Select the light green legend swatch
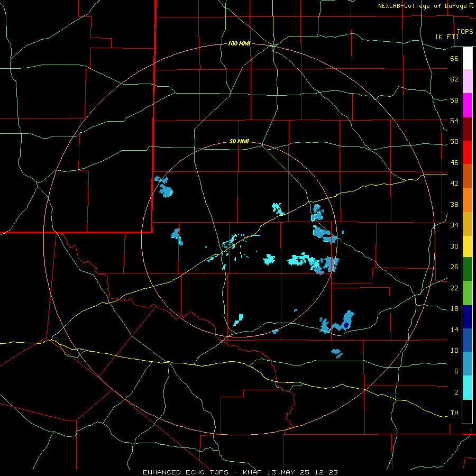Screen dimensions: 476x476 tap(467, 293)
